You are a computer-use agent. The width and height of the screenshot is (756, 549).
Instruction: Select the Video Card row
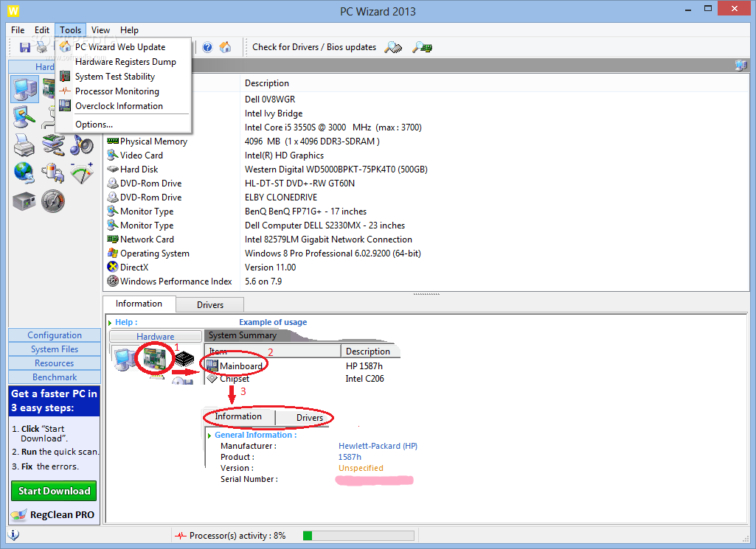(x=426, y=155)
